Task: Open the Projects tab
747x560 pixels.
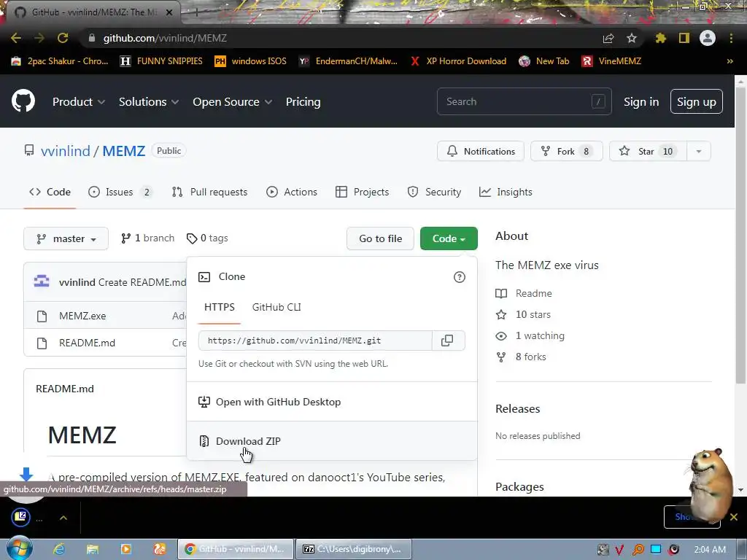Action: point(362,192)
